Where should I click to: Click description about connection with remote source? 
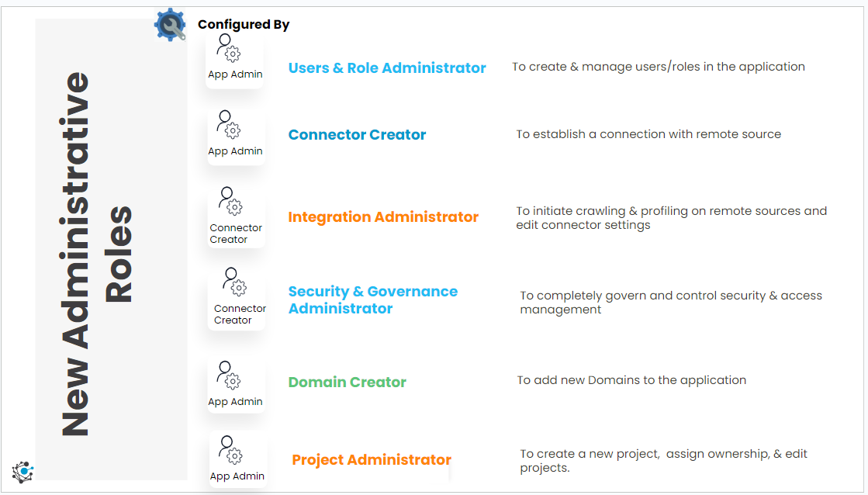[x=648, y=134]
